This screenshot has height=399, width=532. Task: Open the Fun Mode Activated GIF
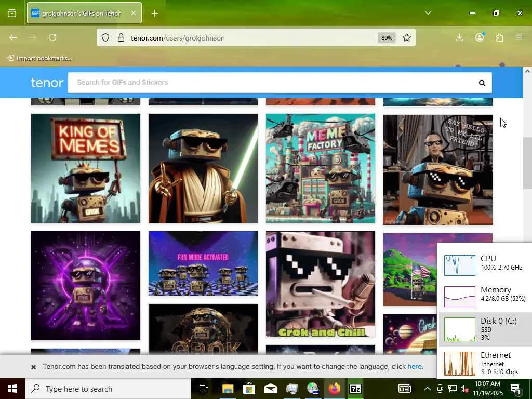coord(203,263)
